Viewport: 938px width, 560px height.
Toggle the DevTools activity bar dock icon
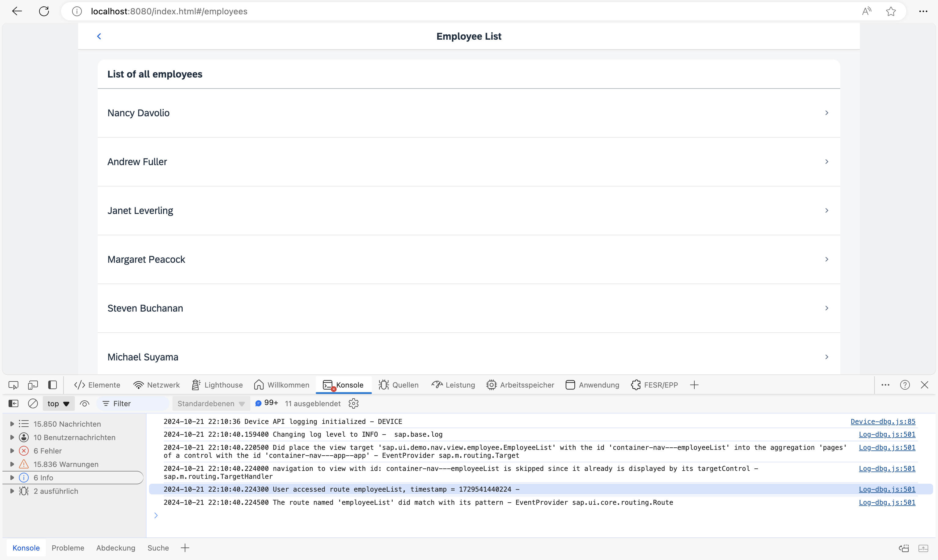click(x=53, y=385)
